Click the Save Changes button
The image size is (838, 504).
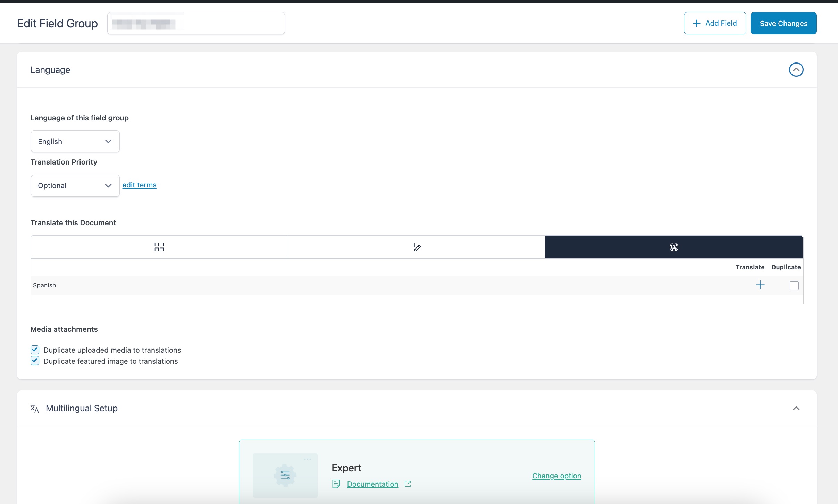click(x=783, y=23)
